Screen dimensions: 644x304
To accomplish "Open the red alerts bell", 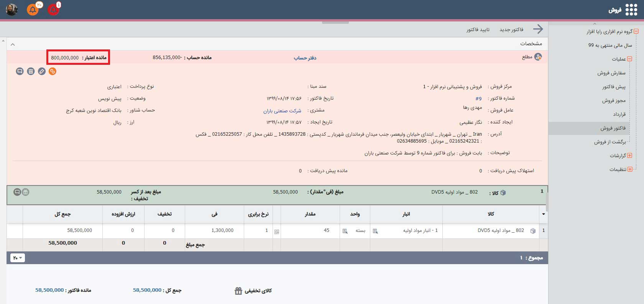I will (x=53, y=10).
